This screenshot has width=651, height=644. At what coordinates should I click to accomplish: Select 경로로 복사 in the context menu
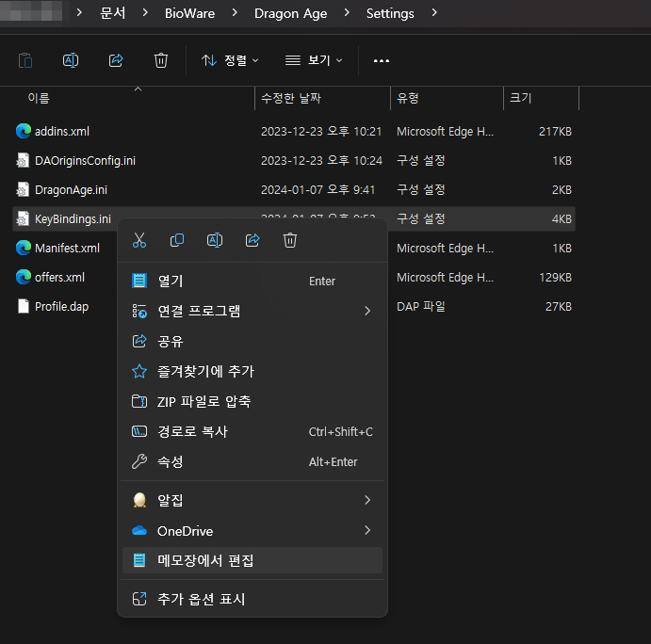coord(252,431)
